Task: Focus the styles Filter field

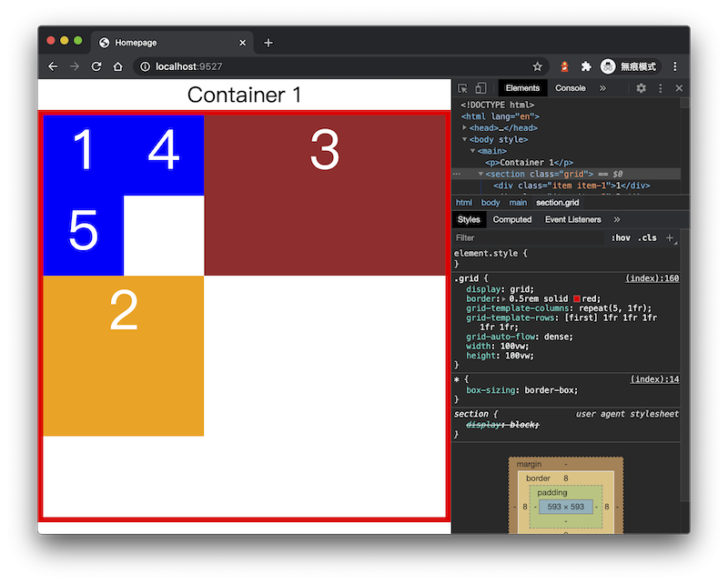Action: pos(530,237)
